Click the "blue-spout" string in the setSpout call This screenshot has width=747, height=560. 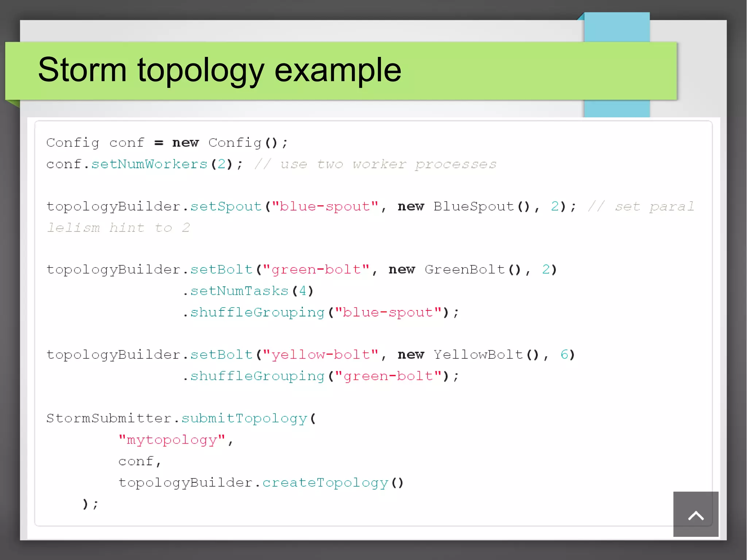click(x=325, y=206)
